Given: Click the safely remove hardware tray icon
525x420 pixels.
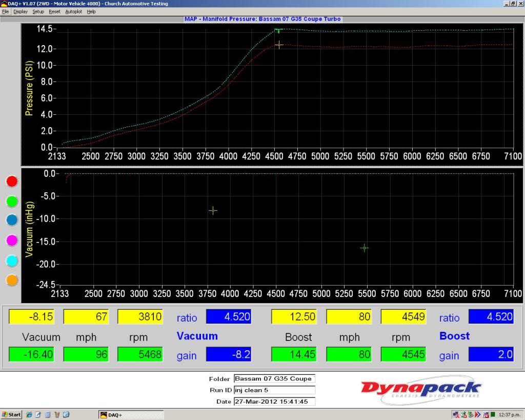Looking at the screenshot, I should click(x=471, y=415).
